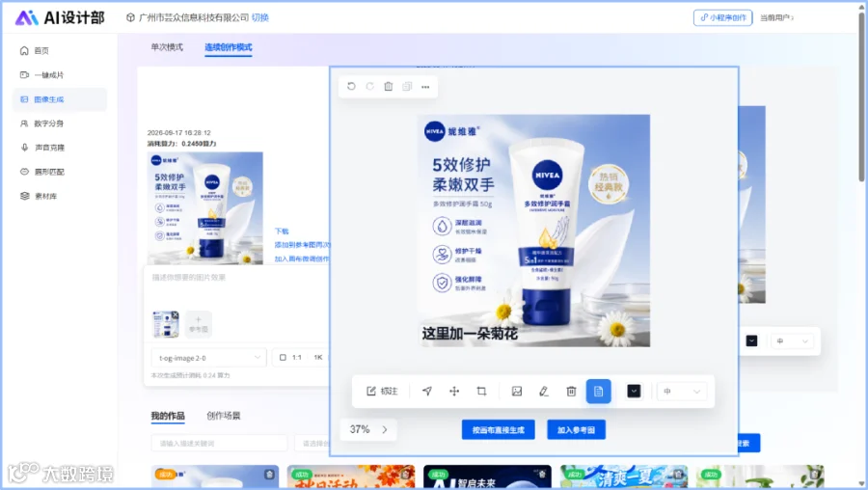This screenshot has width=868, height=490.
Task: Switch to 我的作品 tab
Action: click(x=168, y=416)
